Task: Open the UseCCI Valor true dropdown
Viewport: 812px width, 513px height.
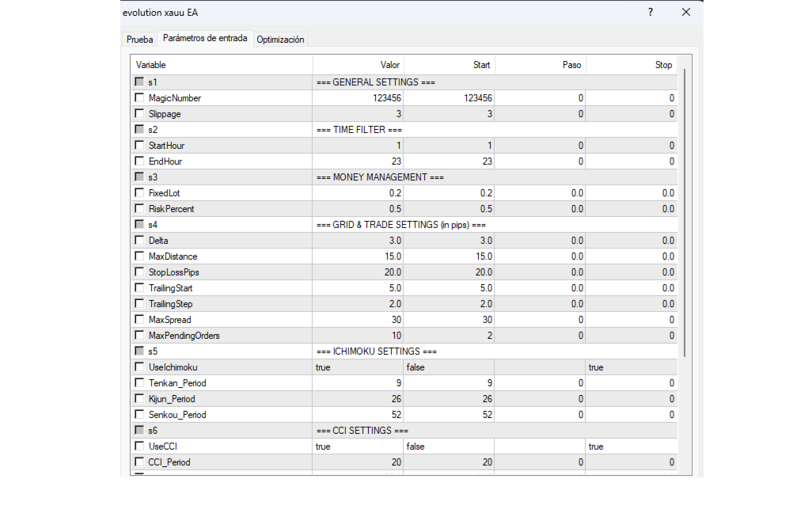Action: (x=358, y=446)
